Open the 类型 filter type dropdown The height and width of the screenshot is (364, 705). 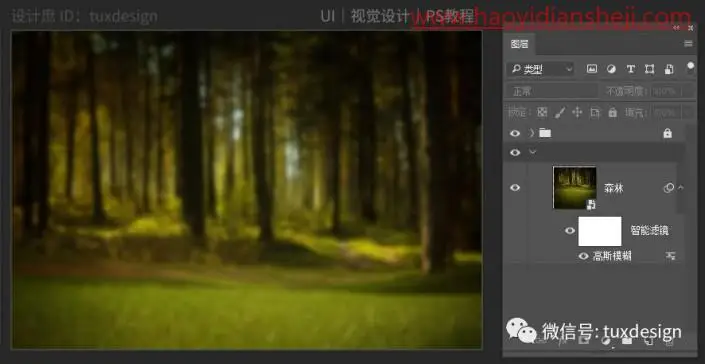(x=541, y=69)
